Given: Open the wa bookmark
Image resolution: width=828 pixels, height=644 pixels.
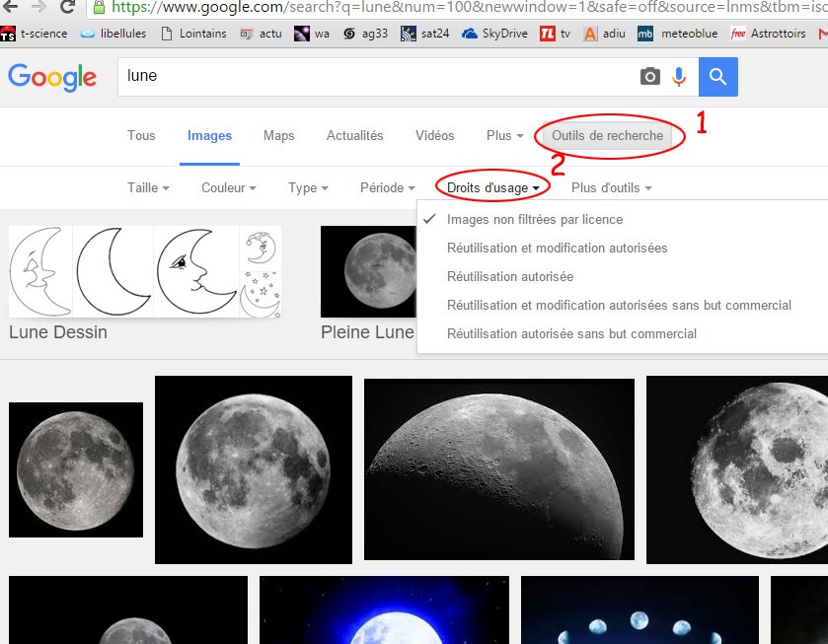Looking at the screenshot, I should 312,34.
